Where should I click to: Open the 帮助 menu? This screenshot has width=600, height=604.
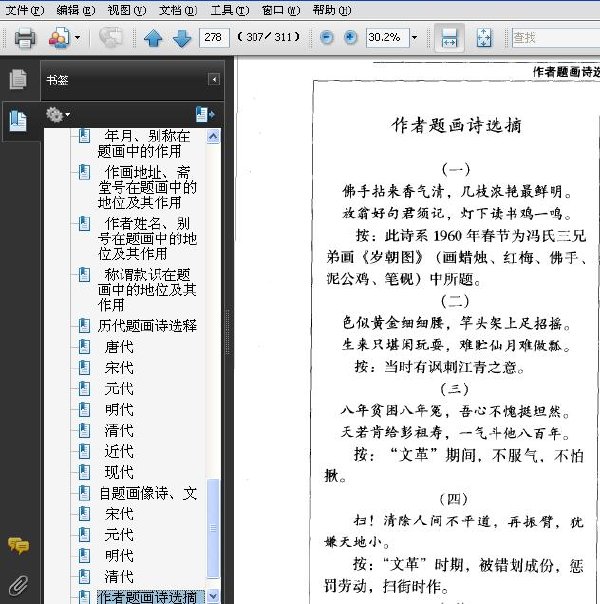coord(332,10)
